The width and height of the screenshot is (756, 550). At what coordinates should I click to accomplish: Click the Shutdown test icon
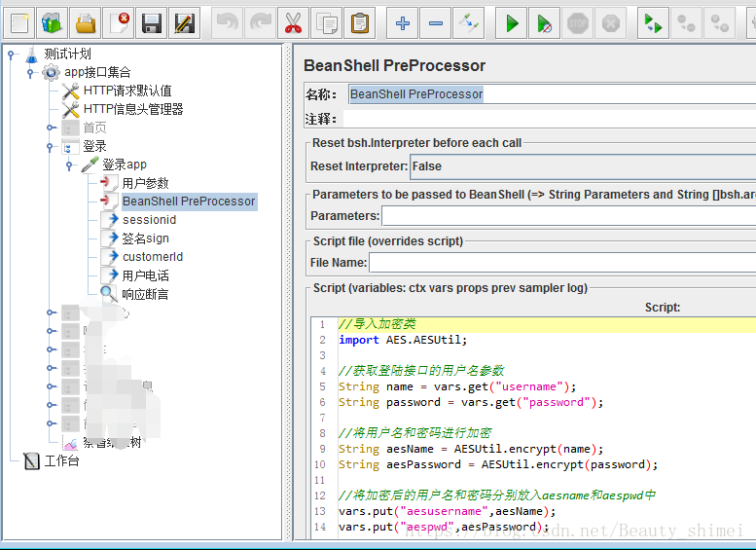(x=610, y=23)
